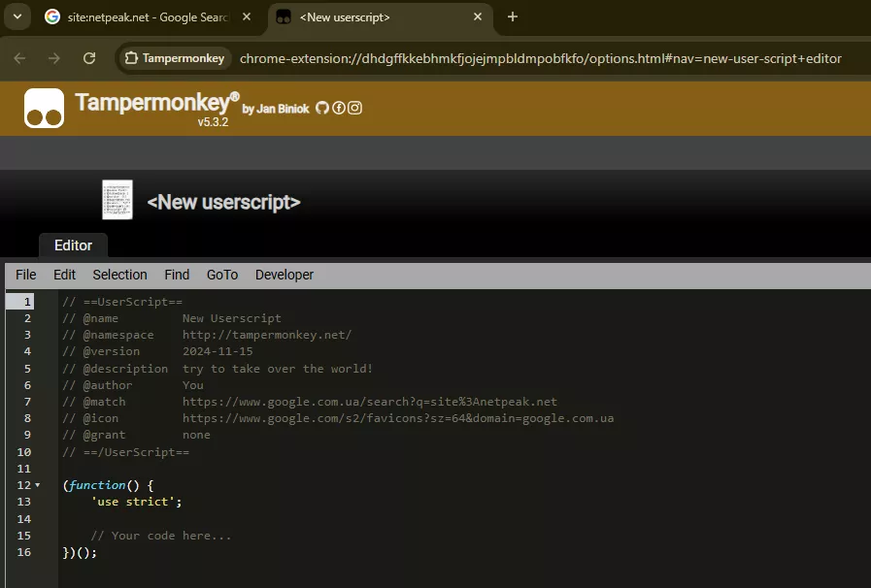
Task: Open Jan Biniok's GitHub icon link
Action: point(322,108)
